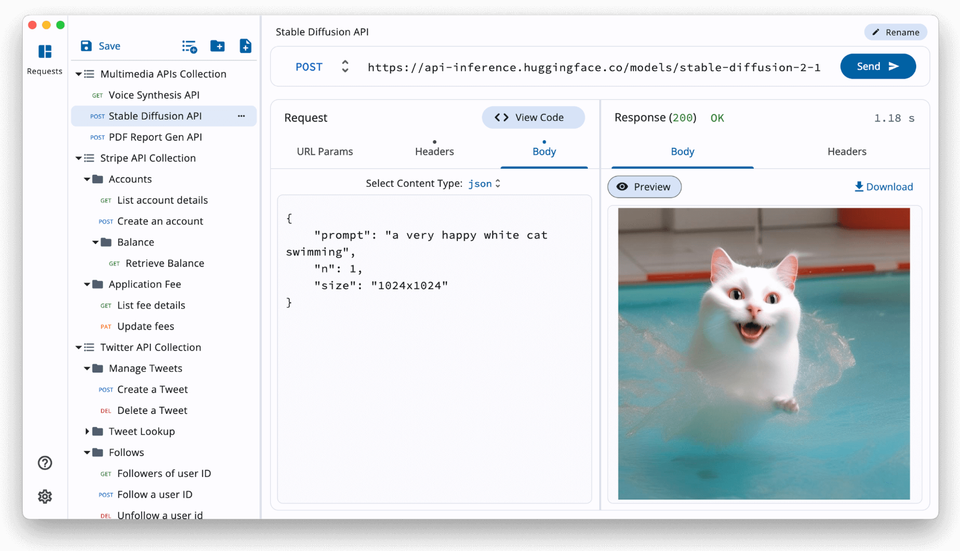This screenshot has height=551, width=960.
Task: Open the response Headers tab
Action: (x=846, y=151)
